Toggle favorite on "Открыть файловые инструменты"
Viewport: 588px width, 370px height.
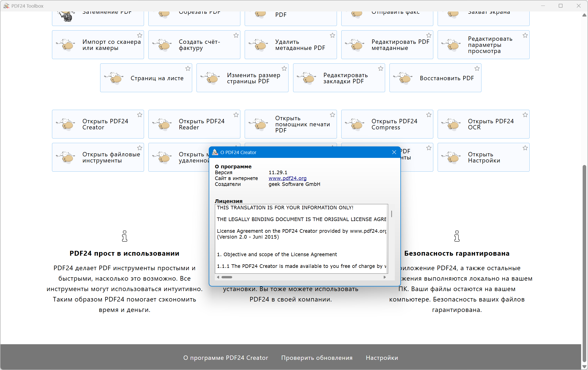point(139,148)
